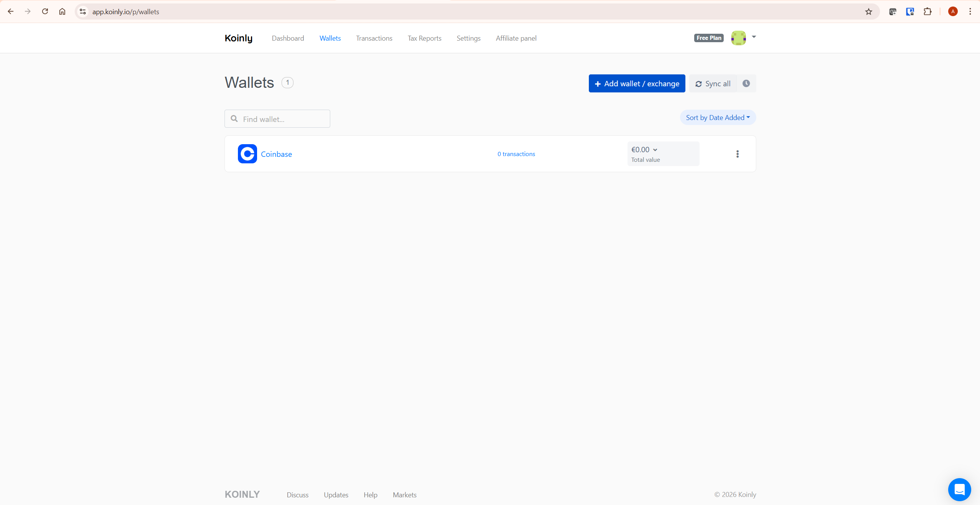Open the Sort by Date Added dropdown
The width and height of the screenshot is (980, 505).
pos(717,117)
